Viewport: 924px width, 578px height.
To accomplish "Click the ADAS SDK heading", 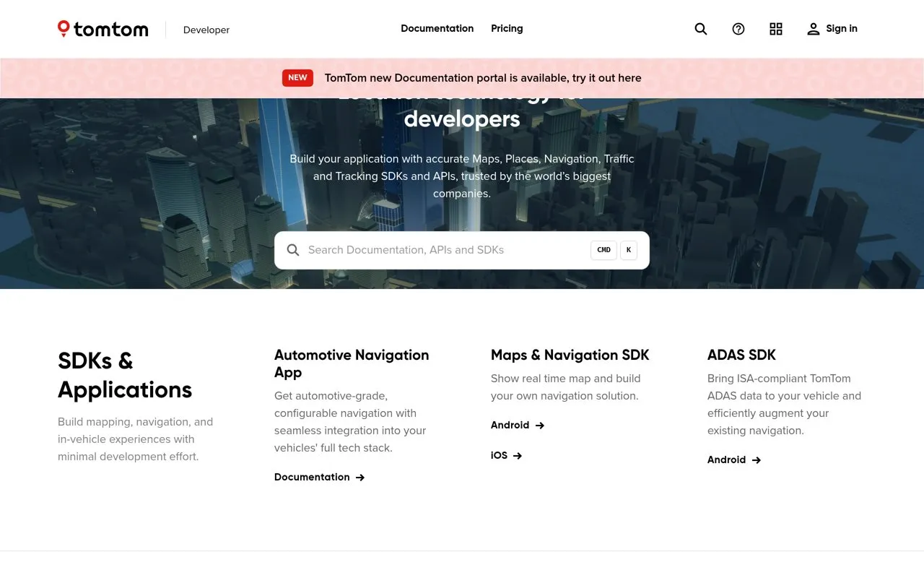I will (741, 355).
